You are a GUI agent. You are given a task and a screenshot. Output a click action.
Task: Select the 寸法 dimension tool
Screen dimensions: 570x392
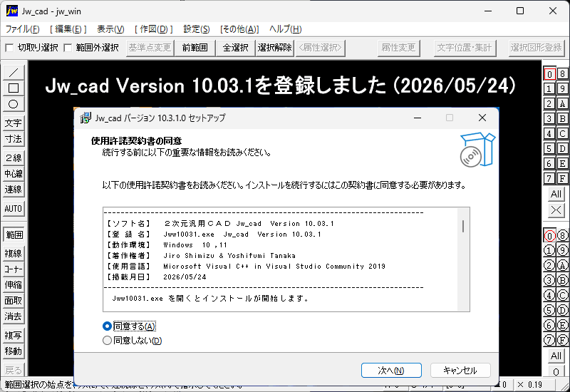[14, 139]
